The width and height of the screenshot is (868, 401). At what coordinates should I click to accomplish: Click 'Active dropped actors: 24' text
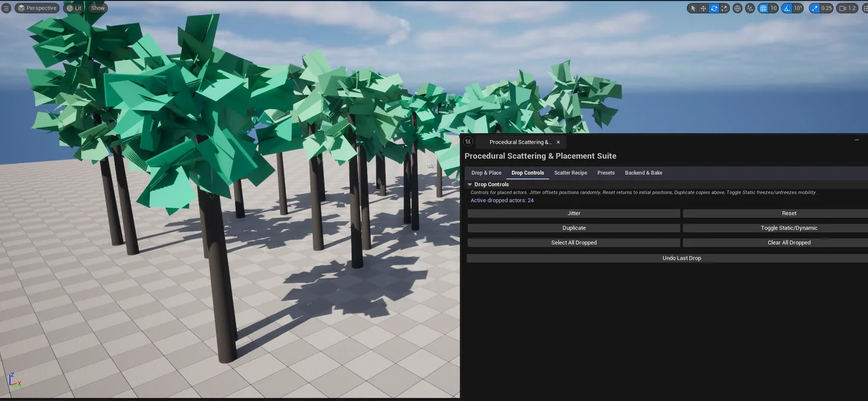[x=502, y=200]
